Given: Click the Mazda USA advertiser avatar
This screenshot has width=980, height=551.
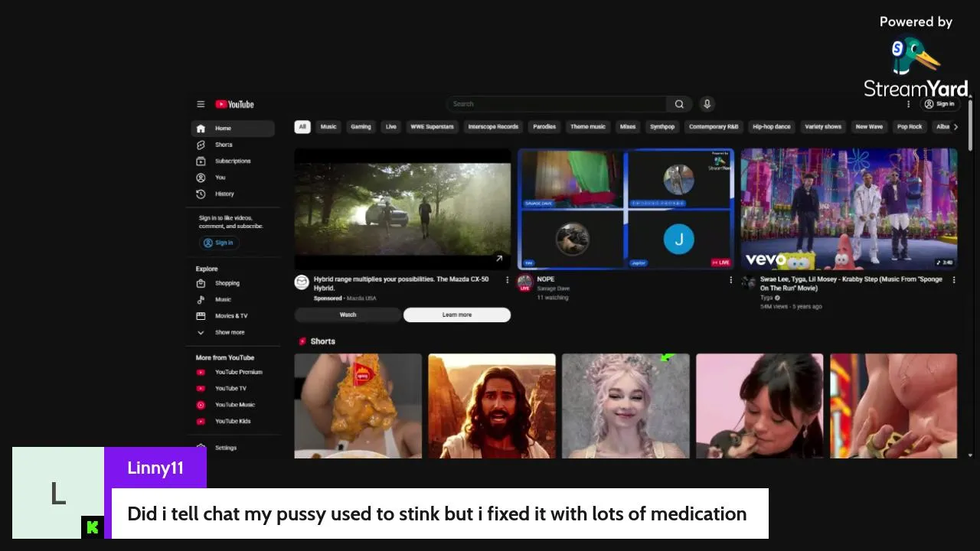Looking at the screenshot, I should pos(302,282).
